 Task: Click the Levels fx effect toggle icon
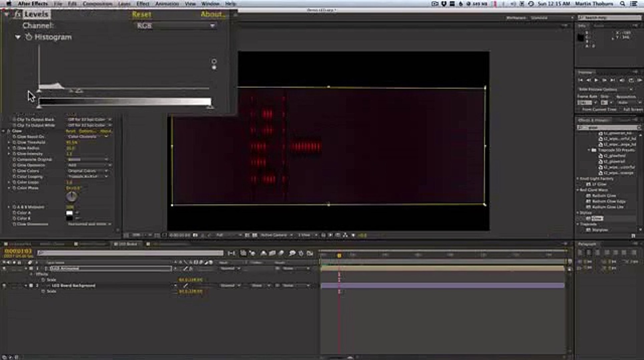click(18, 14)
